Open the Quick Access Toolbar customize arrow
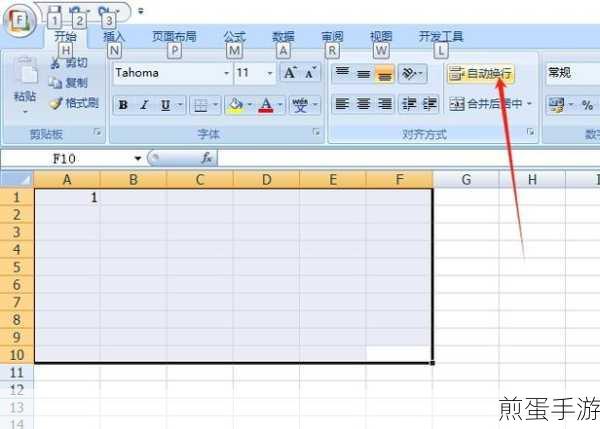The height and width of the screenshot is (429, 600). point(141,11)
